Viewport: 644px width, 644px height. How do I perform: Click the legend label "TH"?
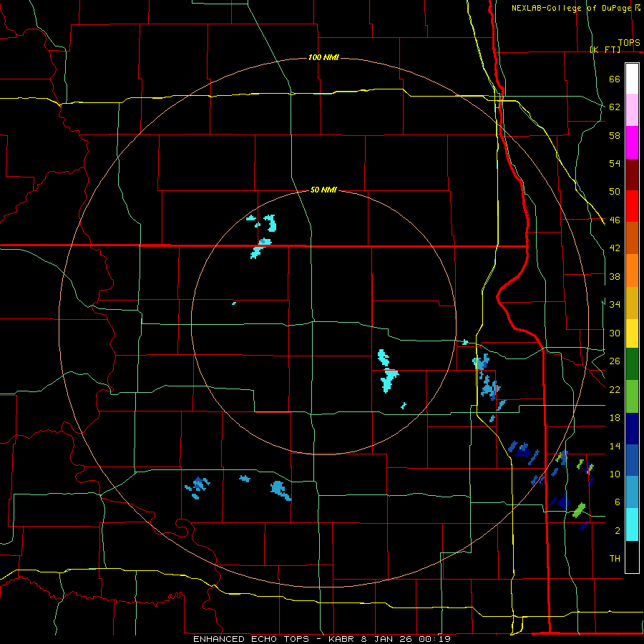click(615, 559)
